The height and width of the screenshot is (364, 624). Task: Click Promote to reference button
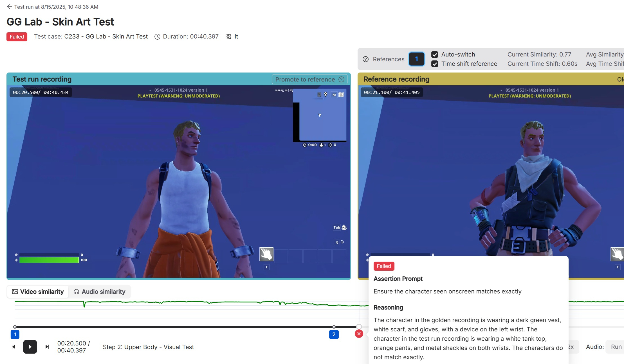(x=309, y=79)
